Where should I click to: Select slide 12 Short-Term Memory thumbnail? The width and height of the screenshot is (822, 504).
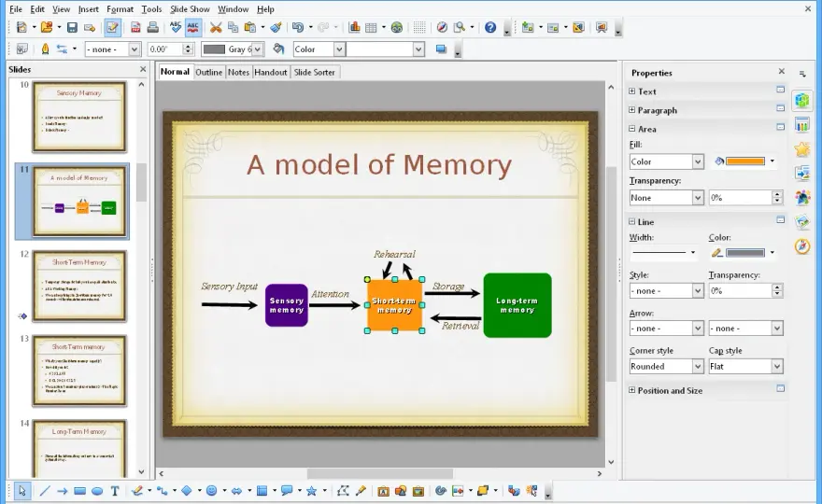(x=79, y=286)
